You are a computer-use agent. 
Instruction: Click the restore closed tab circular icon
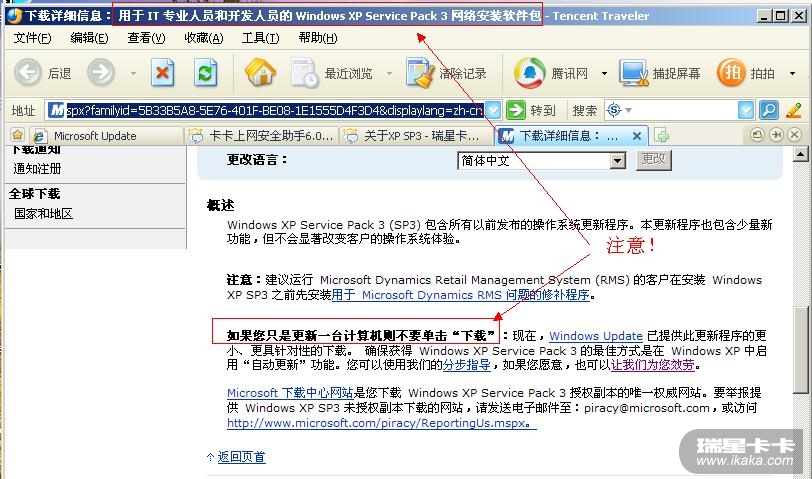pyautogui.click(x=757, y=135)
